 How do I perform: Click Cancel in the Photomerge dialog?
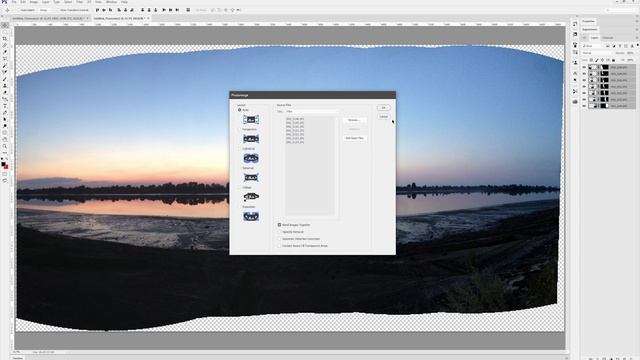383,117
